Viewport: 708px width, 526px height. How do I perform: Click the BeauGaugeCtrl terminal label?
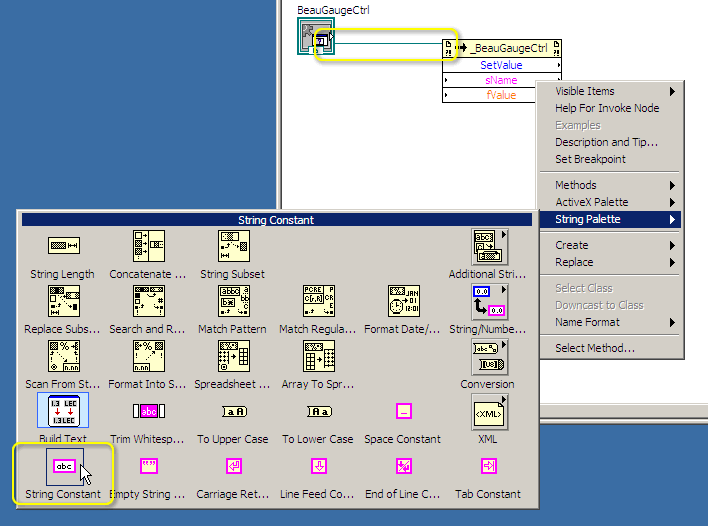333,10
